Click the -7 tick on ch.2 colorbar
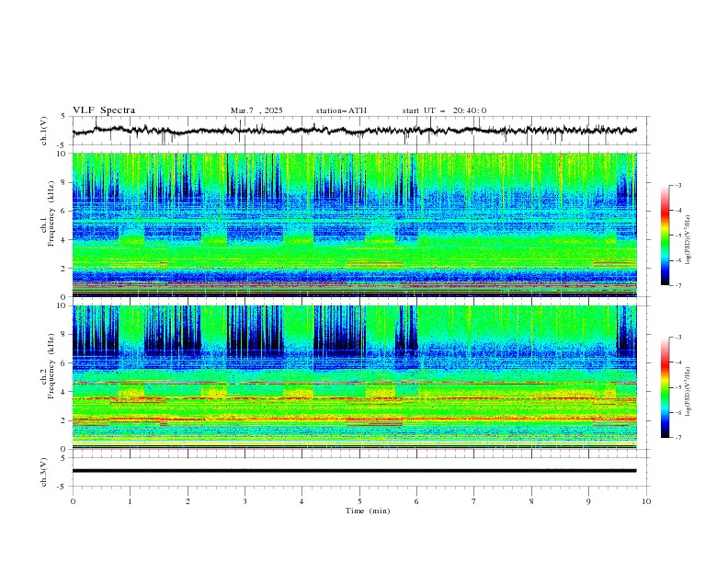 pos(678,438)
